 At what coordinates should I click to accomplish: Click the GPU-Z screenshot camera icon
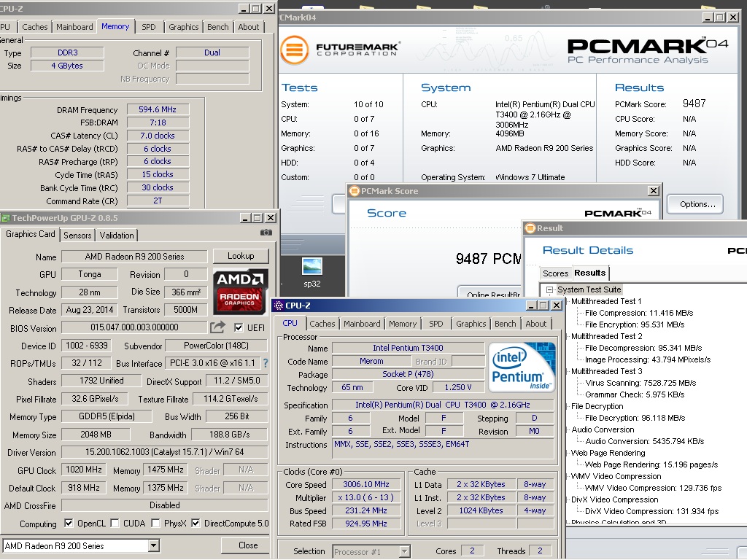click(x=266, y=233)
